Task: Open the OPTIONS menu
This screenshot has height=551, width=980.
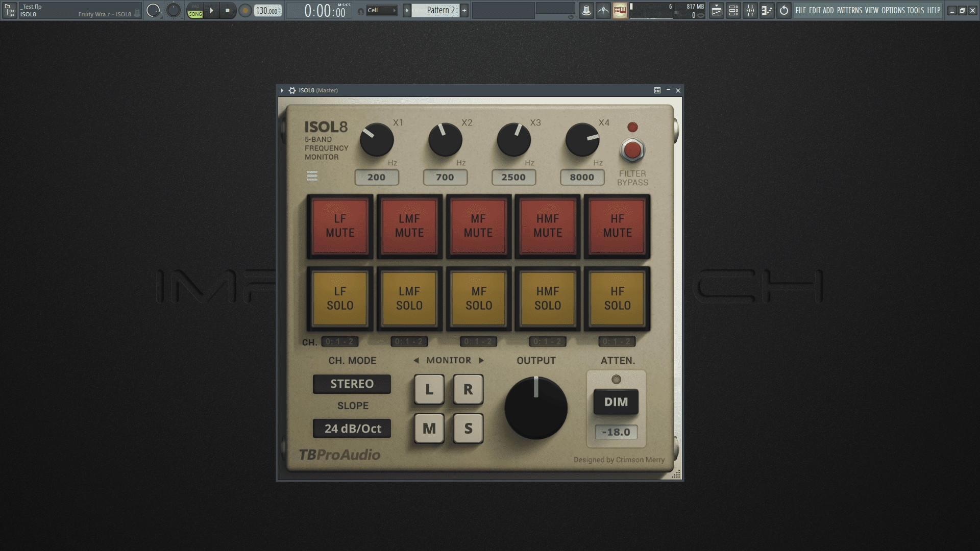Action: click(x=893, y=10)
